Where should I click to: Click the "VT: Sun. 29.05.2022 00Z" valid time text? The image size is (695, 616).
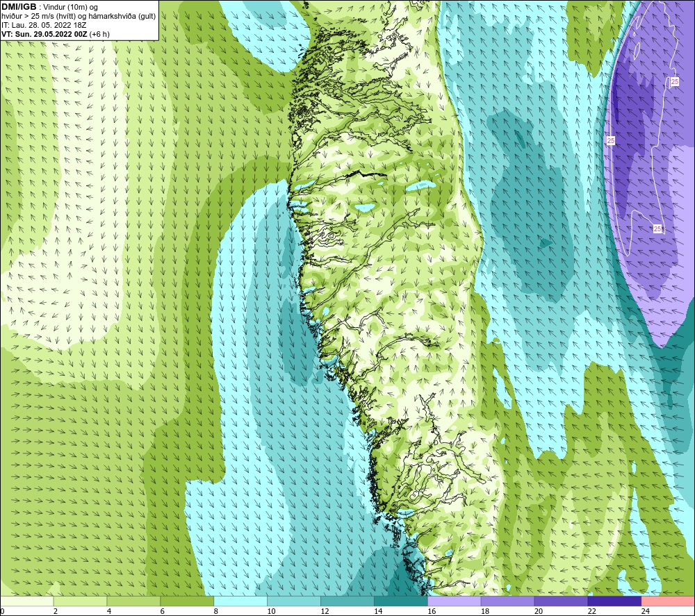[x=44, y=34]
